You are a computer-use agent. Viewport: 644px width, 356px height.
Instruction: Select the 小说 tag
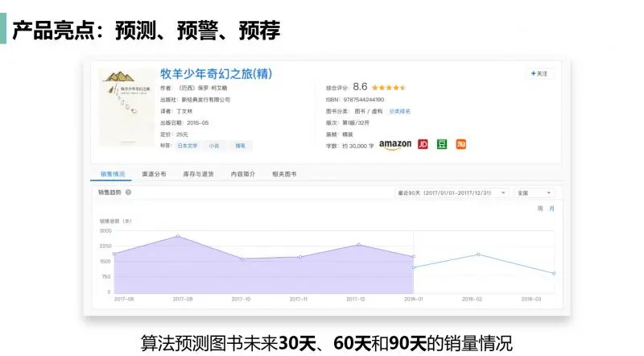214,146
